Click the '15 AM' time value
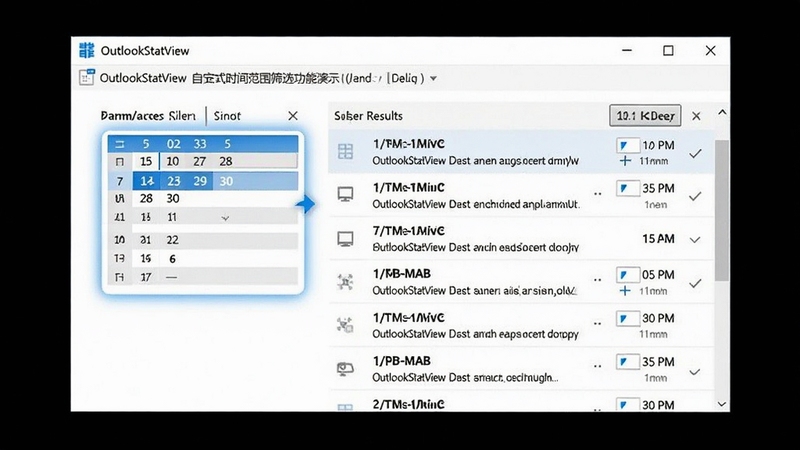800x450 pixels. click(658, 239)
